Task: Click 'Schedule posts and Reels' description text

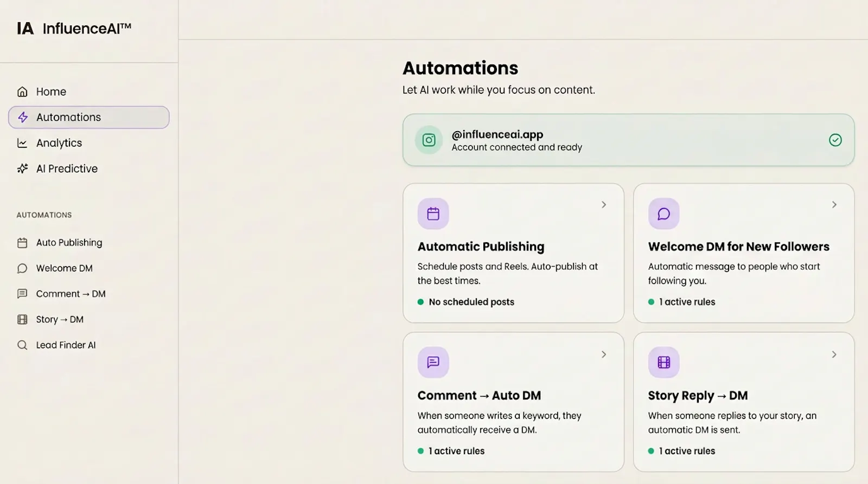Action: click(x=507, y=274)
